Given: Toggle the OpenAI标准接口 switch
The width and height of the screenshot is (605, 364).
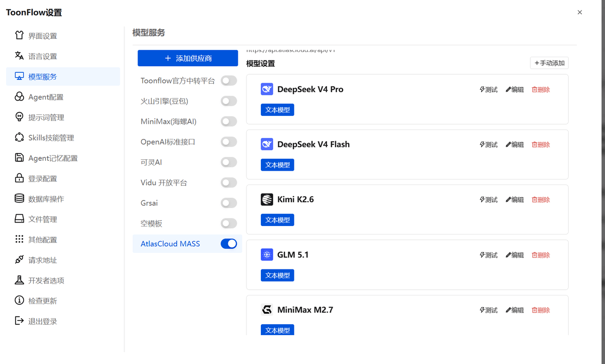Looking at the screenshot, I should (x=229, y=142).
